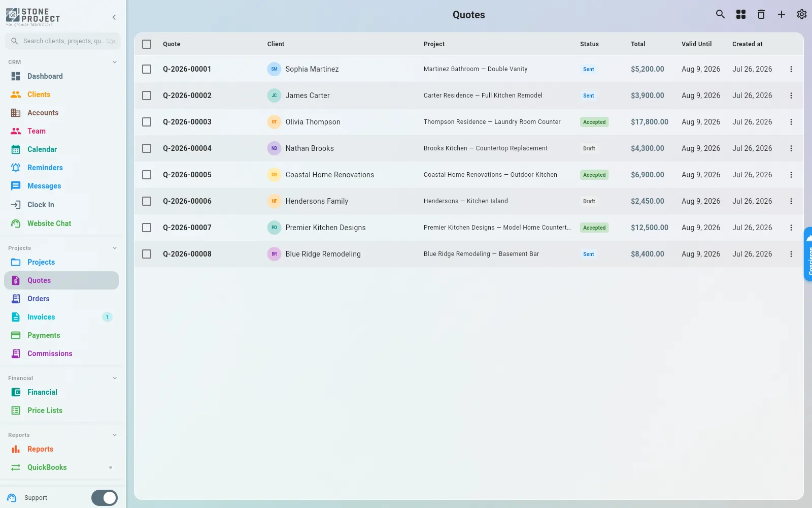812x508 pixels.
Task: Open the Concierge side tab
Action: tap(808, 254)
